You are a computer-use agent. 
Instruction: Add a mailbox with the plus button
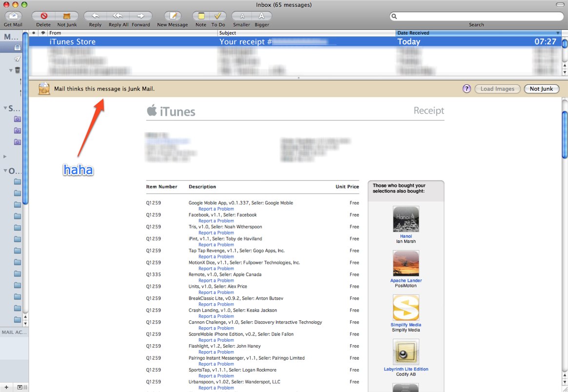click(x=6, y=387)
